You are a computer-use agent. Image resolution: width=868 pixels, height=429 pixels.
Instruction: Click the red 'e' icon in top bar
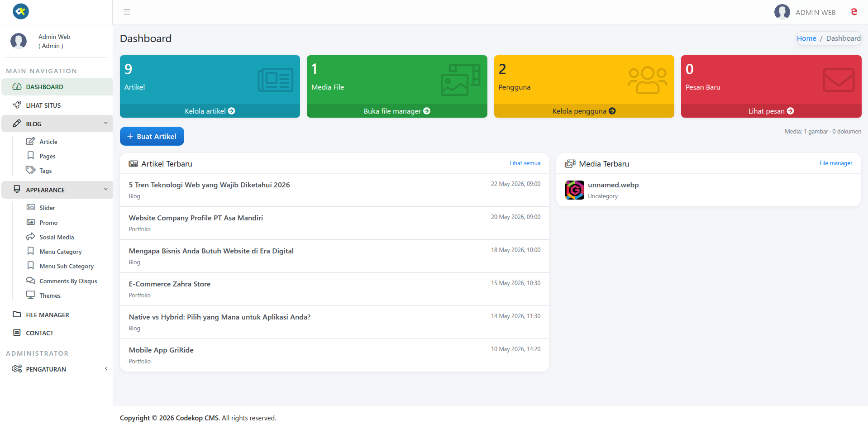[854, 12]
